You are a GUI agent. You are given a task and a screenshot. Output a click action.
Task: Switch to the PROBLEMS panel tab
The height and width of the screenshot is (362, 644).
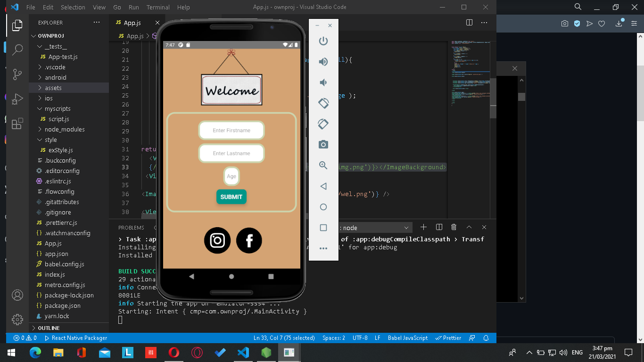click(x=131, y=228)
